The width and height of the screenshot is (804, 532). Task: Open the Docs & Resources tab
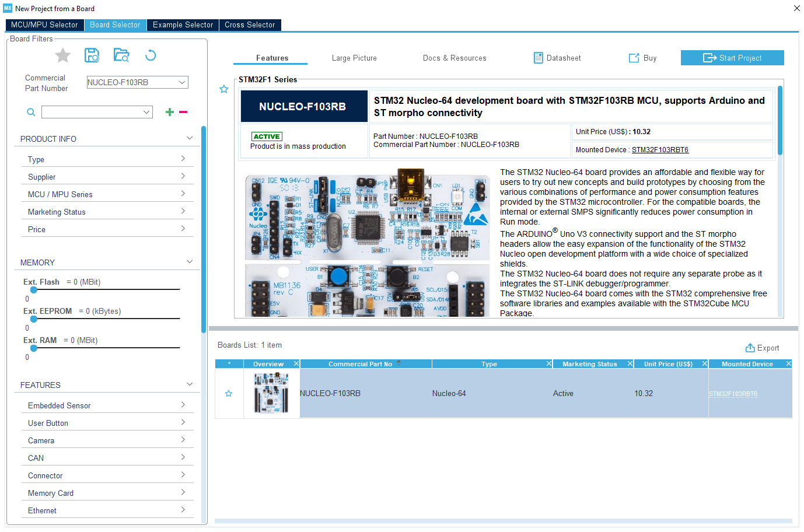pos(455,58)
